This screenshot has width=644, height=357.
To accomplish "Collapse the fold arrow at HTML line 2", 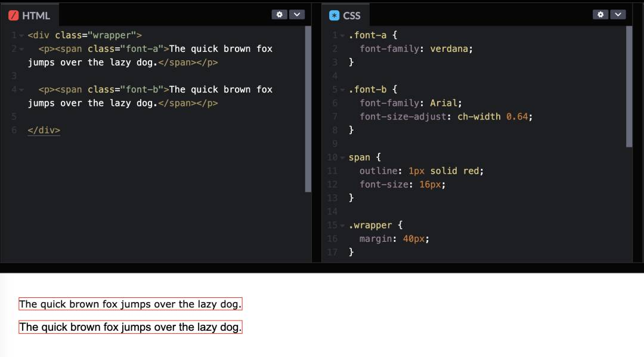I will (x=21, y=50).
